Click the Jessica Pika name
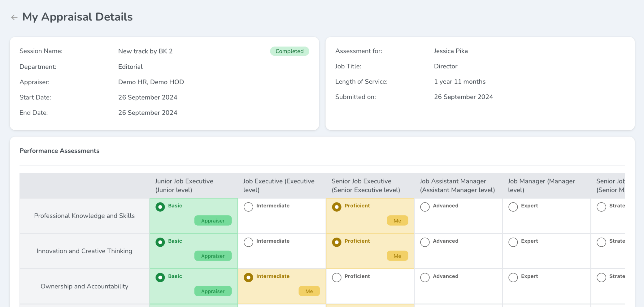 [x=451, y=51]
